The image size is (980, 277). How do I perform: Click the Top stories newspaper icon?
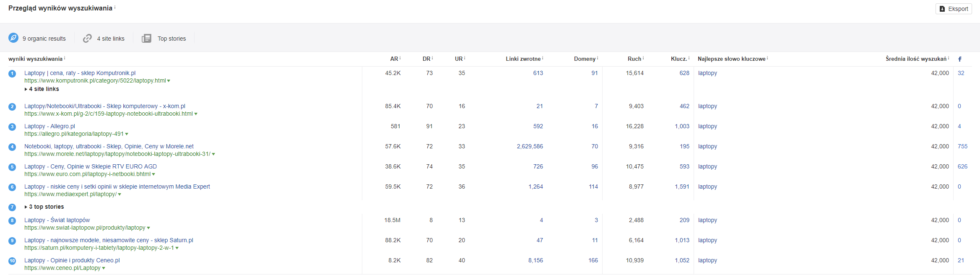(146, 39)
